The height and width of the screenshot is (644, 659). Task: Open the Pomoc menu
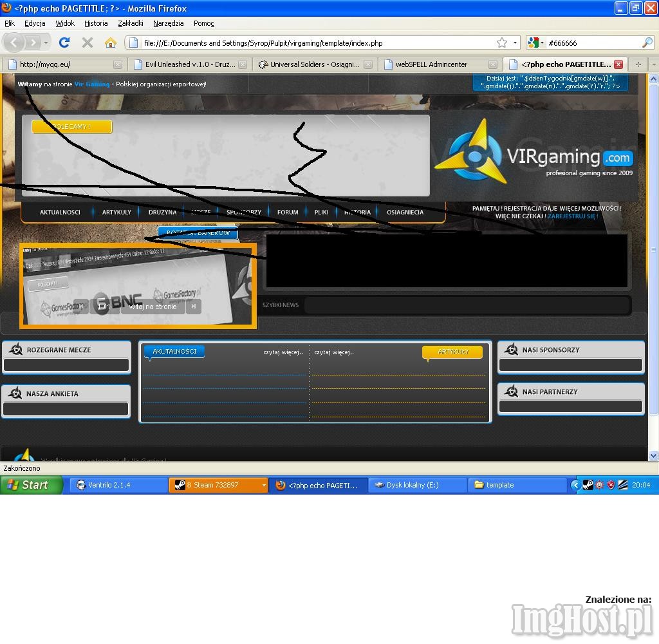pos(204,23)
